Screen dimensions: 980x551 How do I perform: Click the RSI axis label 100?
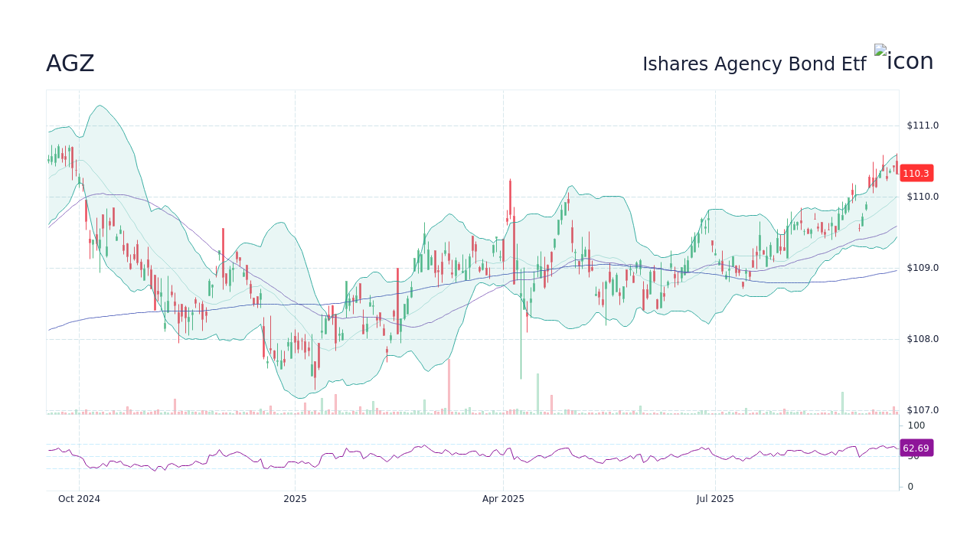[x=916, y=425]
